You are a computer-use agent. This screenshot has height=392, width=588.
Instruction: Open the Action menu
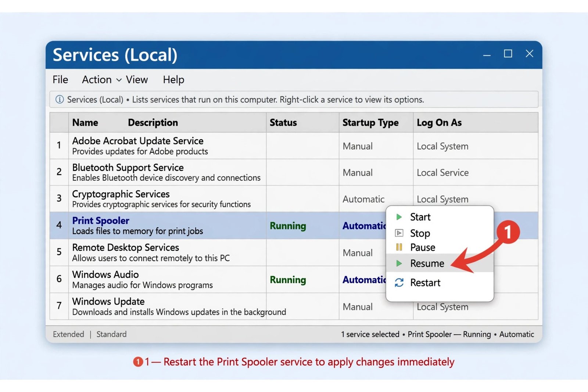click(97, 80)
